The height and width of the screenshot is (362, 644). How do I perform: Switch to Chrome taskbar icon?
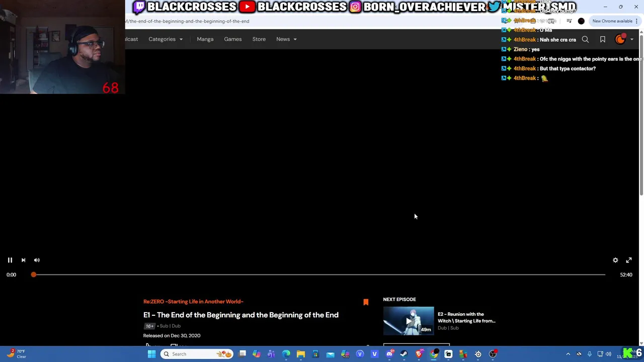click(x=434, y=354)
